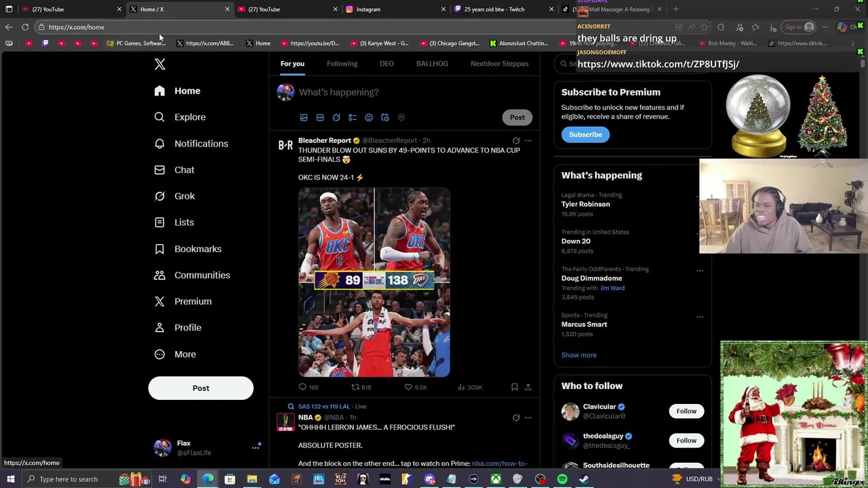Go to Profile in the sidebar
Screen dimensions: 868x488
178,328
